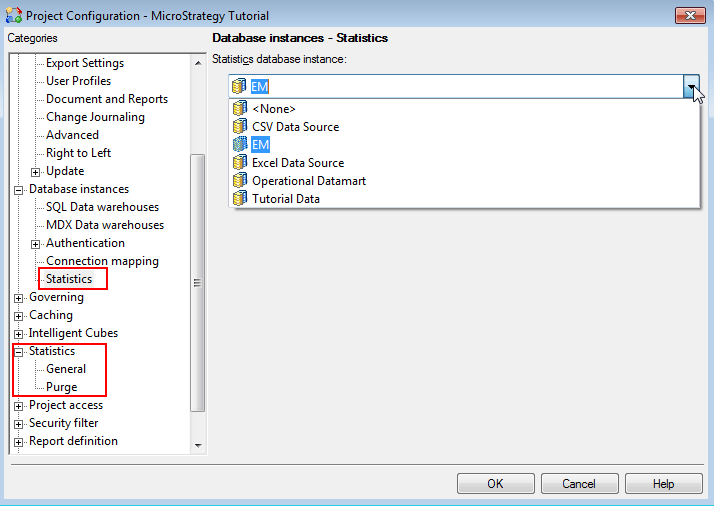
Task: Expand the Intelligent Cubes category
Action: (18, 334)
